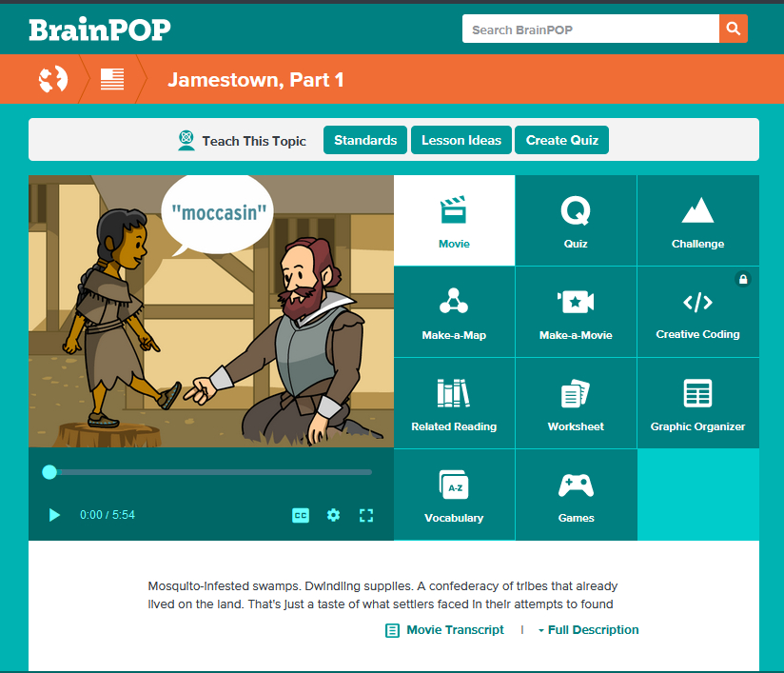Open Lesson Ideas
784x673 pixels.
(461, 140)
